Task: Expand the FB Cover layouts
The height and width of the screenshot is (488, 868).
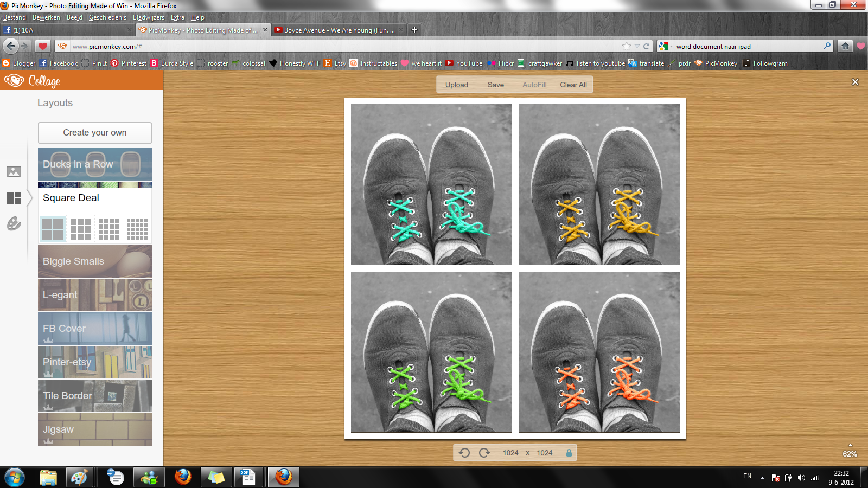Action: [95, 329]
